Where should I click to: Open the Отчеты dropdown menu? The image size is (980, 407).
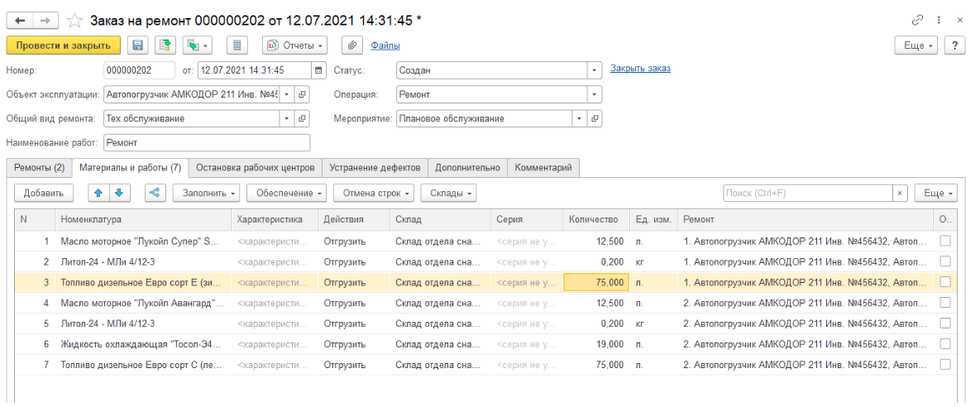click(295, 45)
